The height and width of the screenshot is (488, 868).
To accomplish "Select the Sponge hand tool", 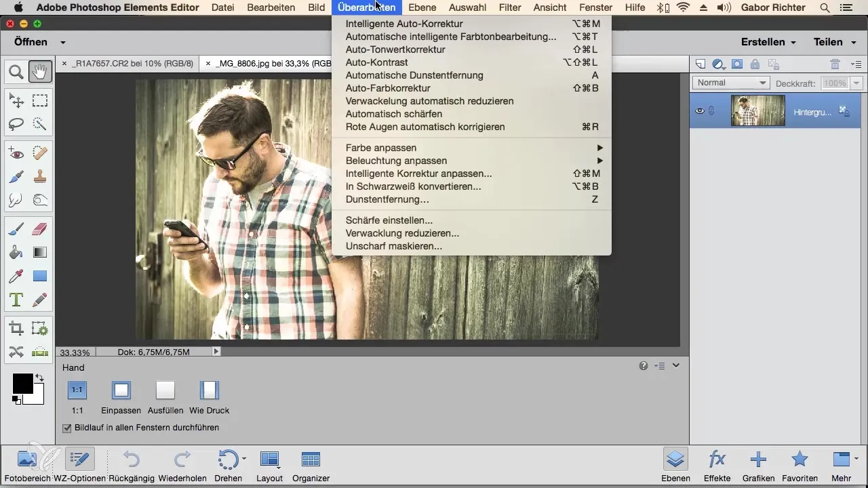I will pyautogui.click(x=40, y=200).
